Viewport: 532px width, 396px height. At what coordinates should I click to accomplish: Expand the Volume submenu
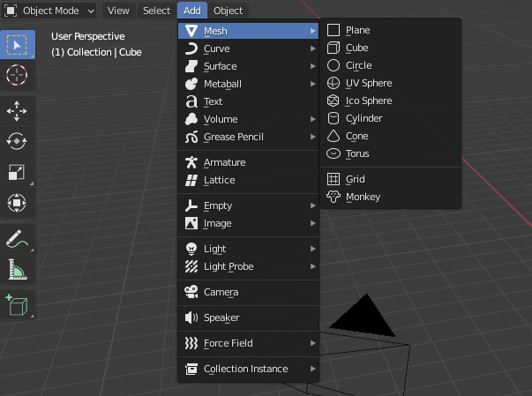(249, 119)
